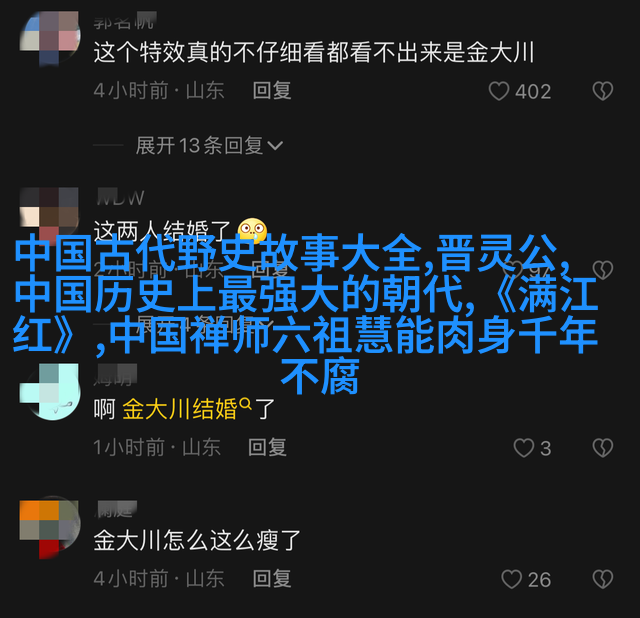The width and height of the screenshot is (640, 618).
Task: Dislike the 金大川怎么这么瘦了 comment
Action: 603,579
